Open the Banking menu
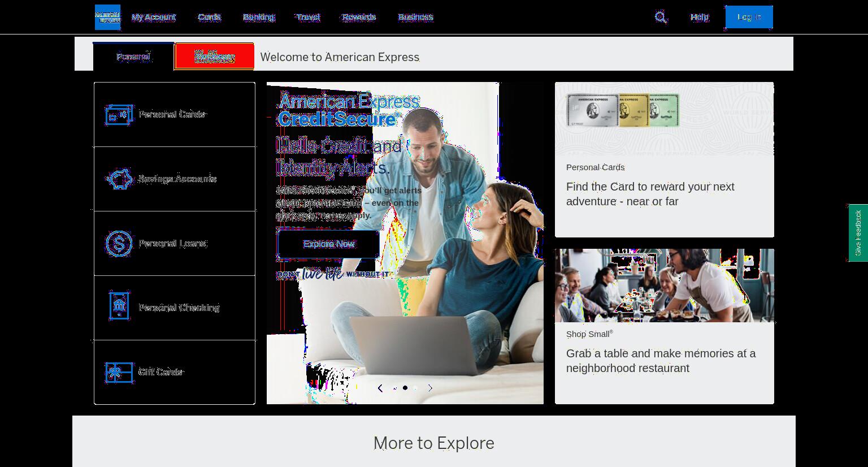The image size is (868, 467). (x=259, y=17)
